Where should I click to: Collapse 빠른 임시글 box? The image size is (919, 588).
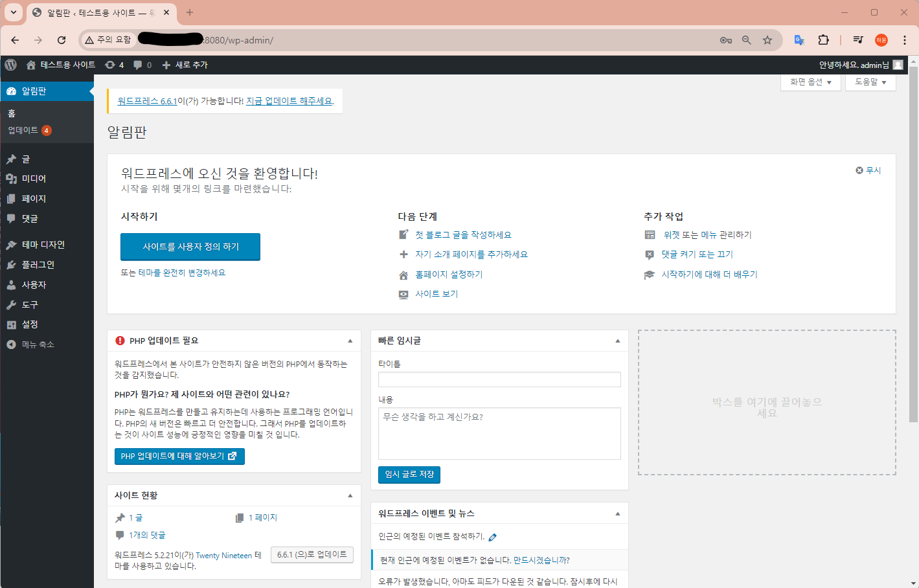pos(618,341)
